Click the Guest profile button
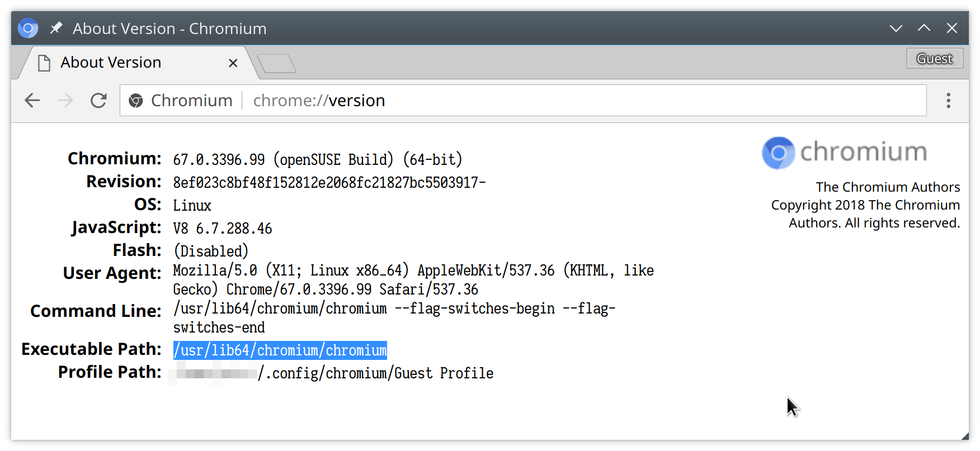The image size is (980, 451). click(x=935, y=59)
